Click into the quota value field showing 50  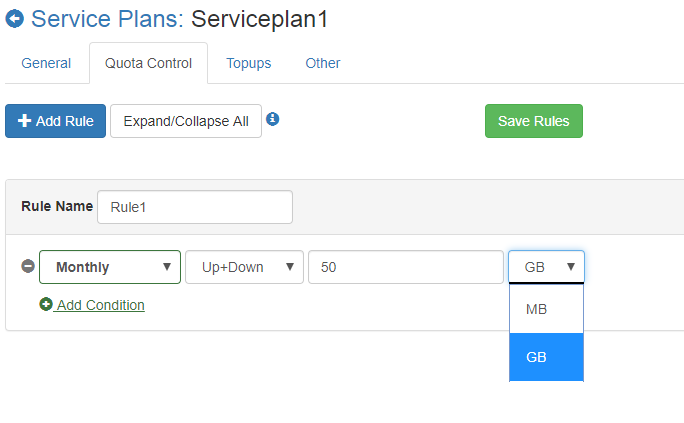(x=406, y=267)
